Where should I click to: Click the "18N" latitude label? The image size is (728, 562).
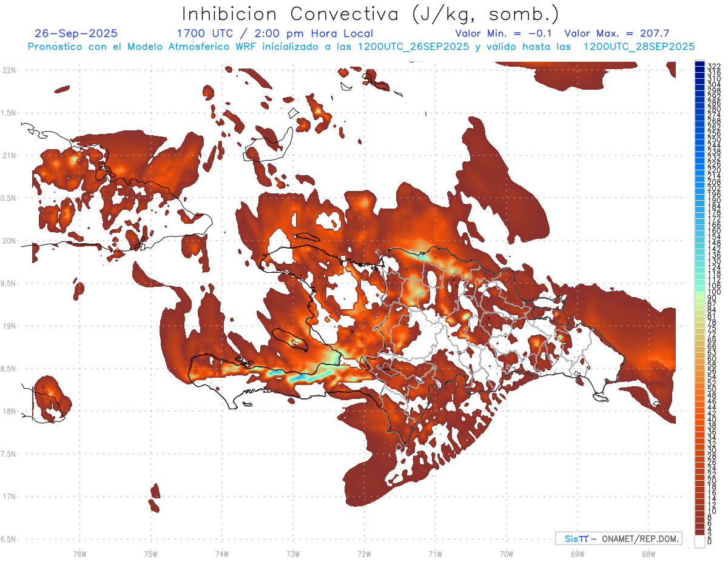(x=8, y=411)
